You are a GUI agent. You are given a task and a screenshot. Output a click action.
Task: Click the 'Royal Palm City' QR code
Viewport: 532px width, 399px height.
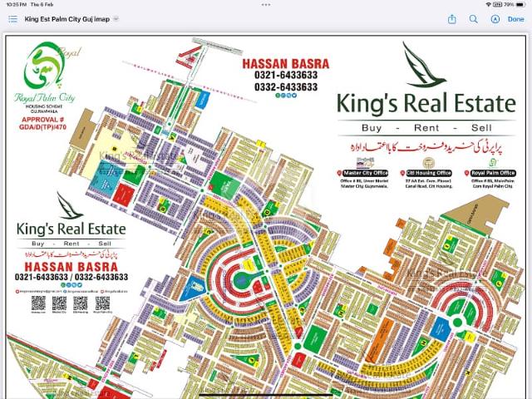point(102,303)
